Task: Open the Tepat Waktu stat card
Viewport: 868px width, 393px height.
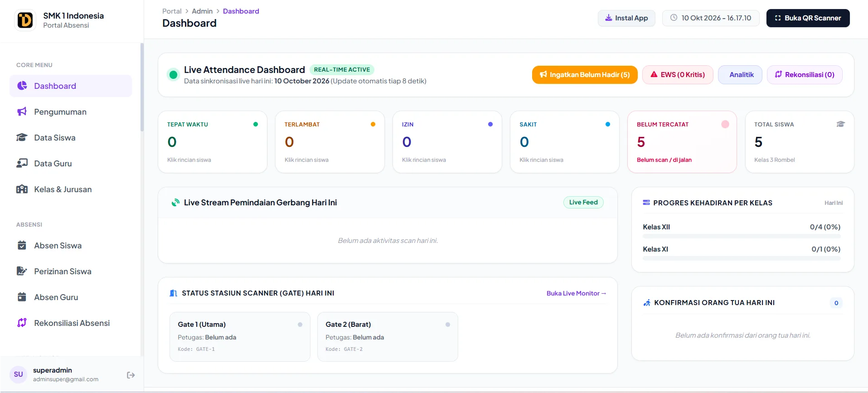Action: (213, 142)
